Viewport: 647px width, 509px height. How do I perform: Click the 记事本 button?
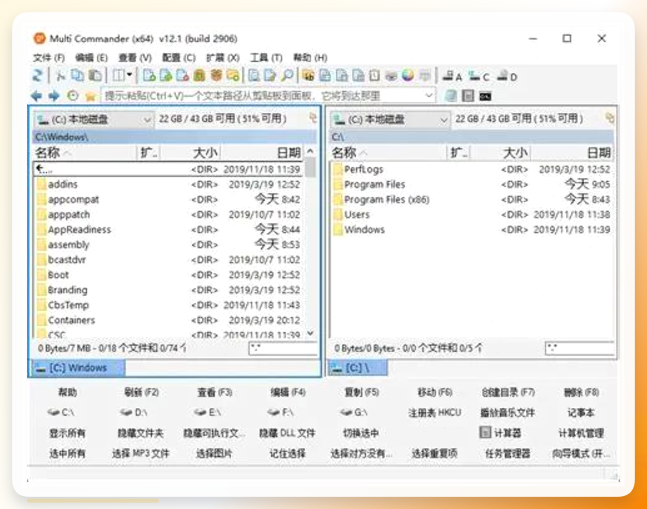(581, 412)
